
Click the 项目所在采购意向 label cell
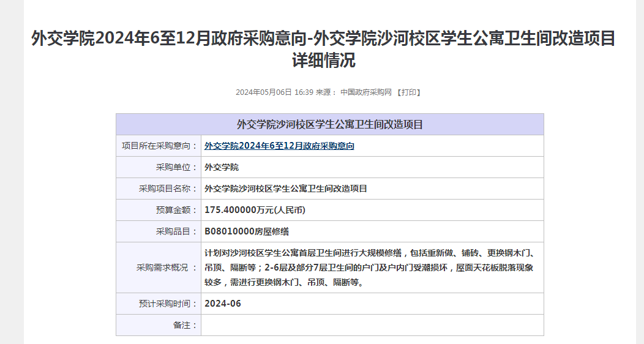click(159, 146)
